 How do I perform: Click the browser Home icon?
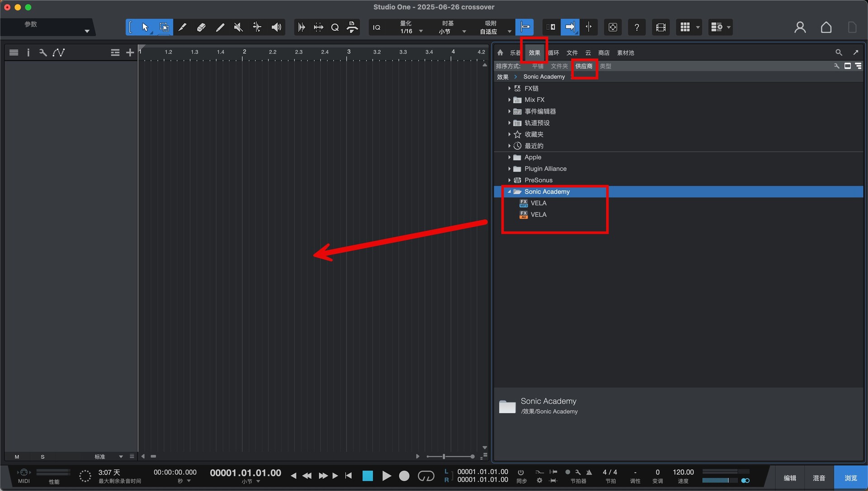point(500,52)
